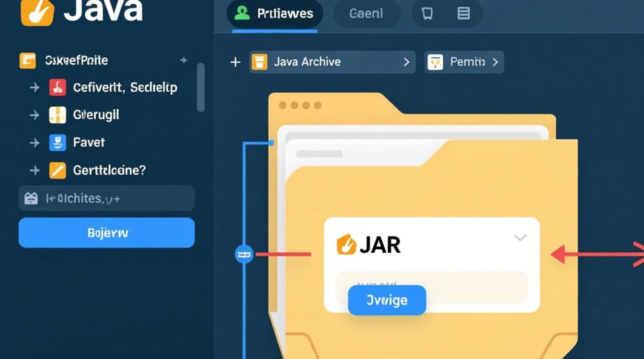
Task: Switch to the Gaenl tab
Action: point(367,13)
